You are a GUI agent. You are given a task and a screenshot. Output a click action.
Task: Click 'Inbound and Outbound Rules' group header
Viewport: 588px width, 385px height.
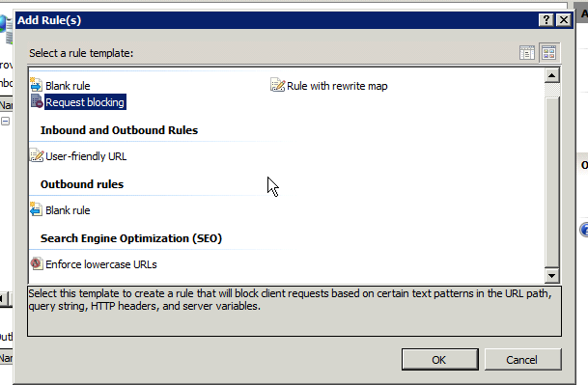[120, 130]
